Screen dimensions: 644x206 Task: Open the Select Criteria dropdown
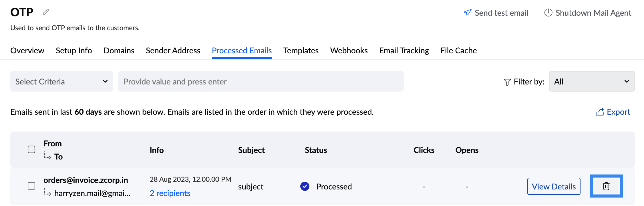(x=62, y=81)
